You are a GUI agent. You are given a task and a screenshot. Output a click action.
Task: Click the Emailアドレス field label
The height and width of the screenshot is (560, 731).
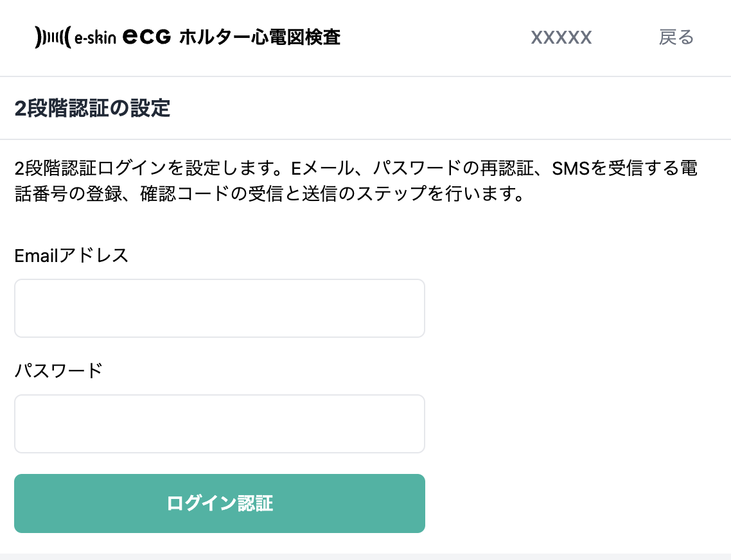(71, 256)
